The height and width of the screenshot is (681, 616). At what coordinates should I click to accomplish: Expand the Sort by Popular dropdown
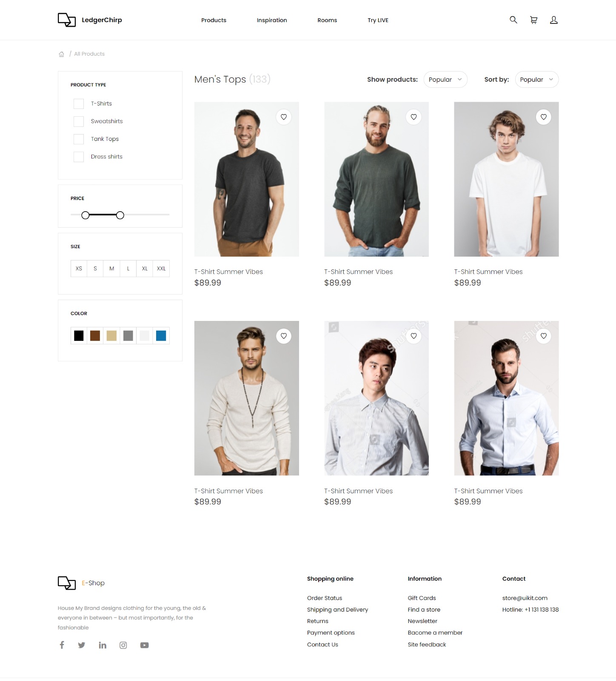(x=536, y=80)
